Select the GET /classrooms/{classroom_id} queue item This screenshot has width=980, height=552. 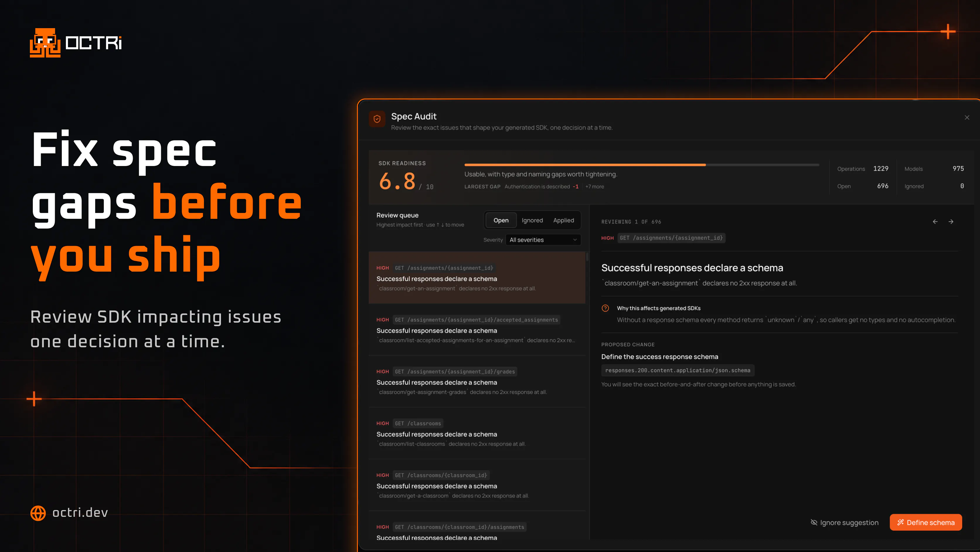[477, 485]
